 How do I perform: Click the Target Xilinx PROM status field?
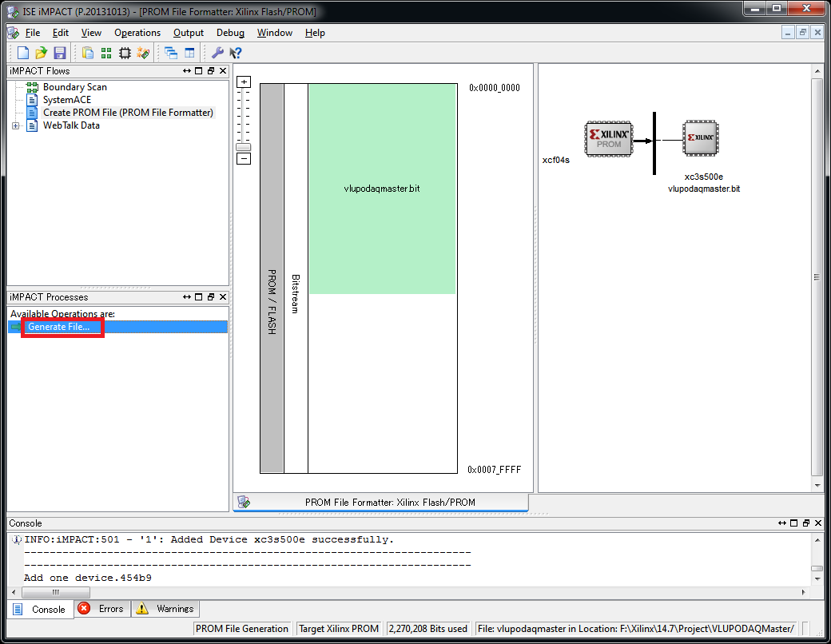tap(339, 629)
